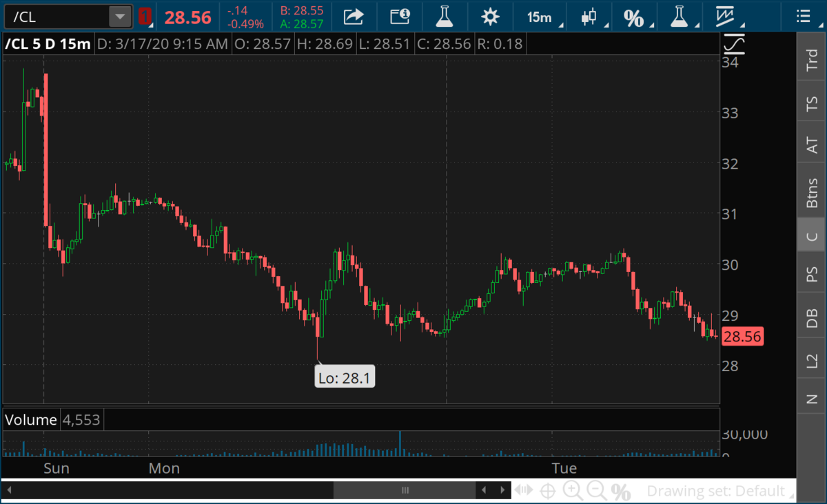827x504 pixels.
Task: Click the S-curve icon above price axis
Action: coord(734,45)
